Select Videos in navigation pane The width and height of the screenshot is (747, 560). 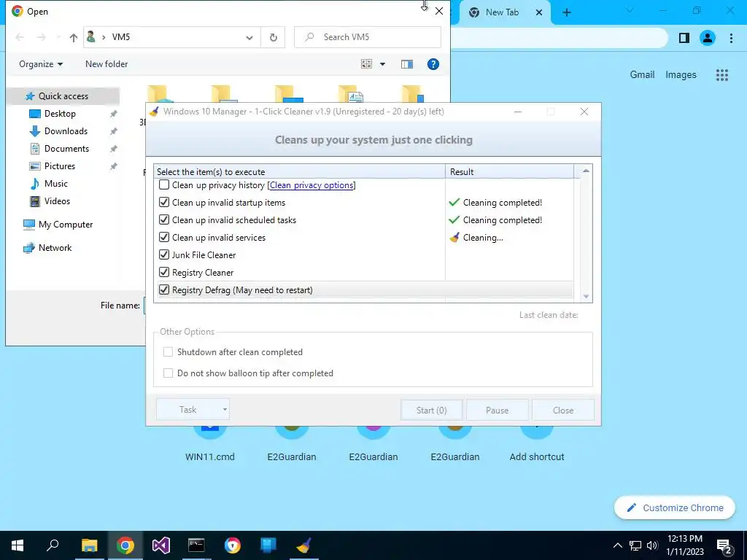click(57, 201)
